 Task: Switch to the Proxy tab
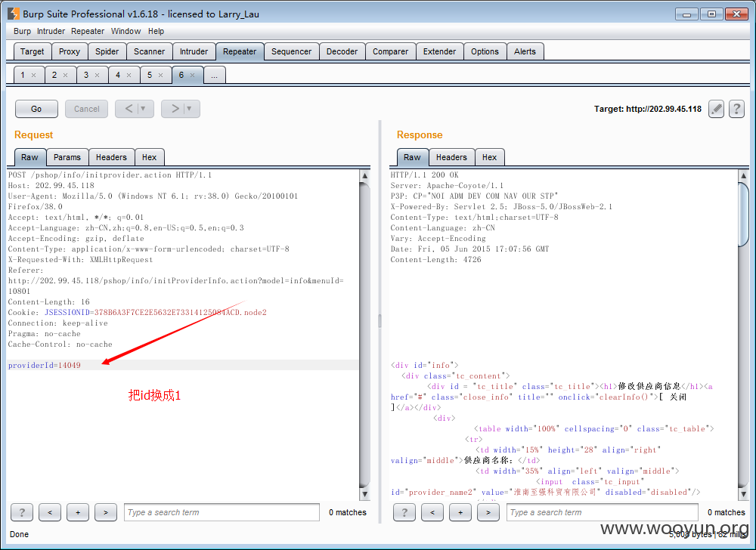[x=70, y=51]
